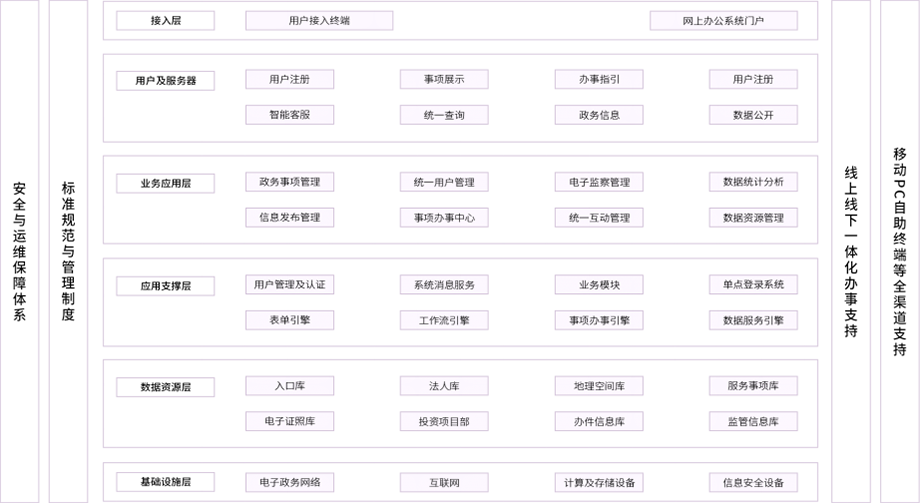
Task: Select the 电子监察管理 box
Action: [x=599, y=182]
